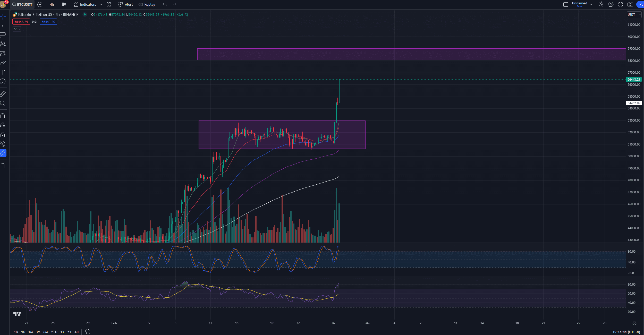644x335 pixels.
Task: Open the Indicators dialog
Action: pyautogui.click(x=85, y=4)
